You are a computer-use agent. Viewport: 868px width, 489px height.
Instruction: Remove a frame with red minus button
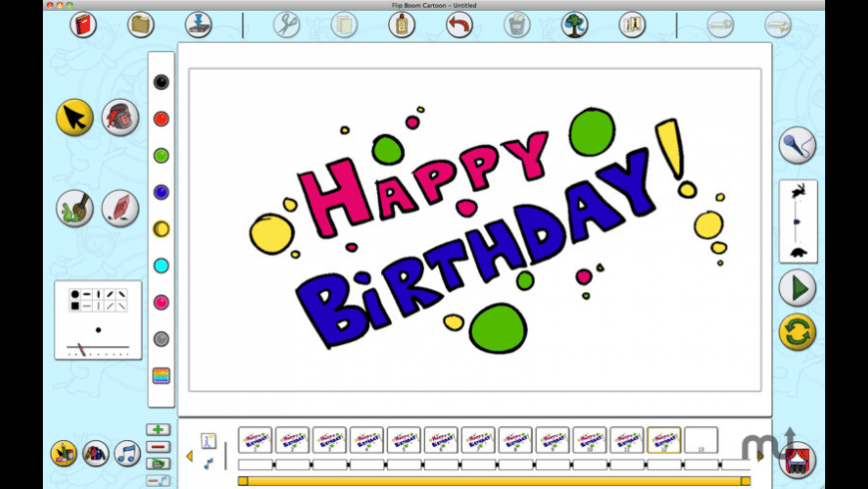click(159, 447)
